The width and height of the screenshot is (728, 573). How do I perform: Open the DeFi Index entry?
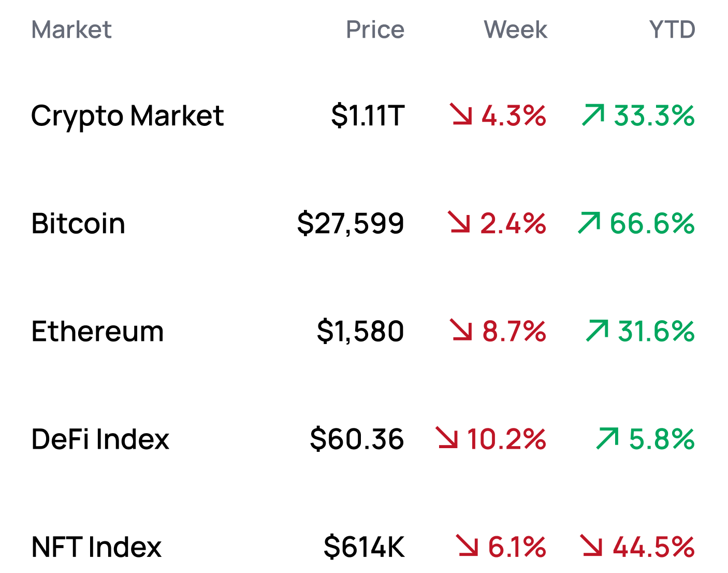pos(100,439)
